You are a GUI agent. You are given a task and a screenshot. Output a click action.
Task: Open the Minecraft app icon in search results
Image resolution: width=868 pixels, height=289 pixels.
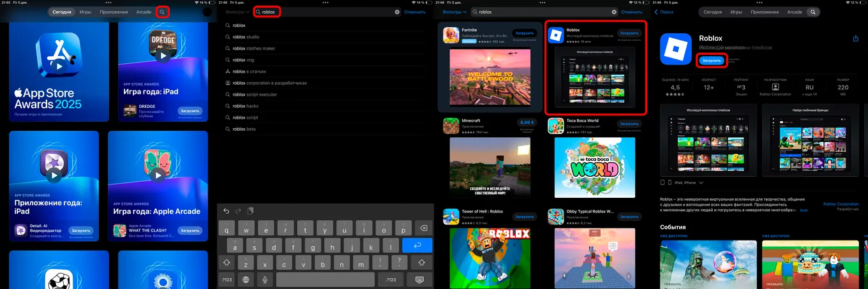451,126
